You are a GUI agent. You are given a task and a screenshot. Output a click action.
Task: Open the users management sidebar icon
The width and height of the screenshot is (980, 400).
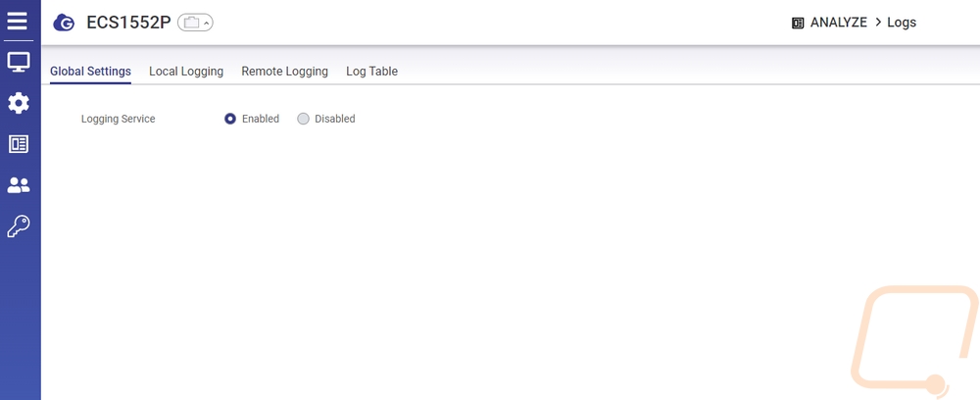point(19,185)
